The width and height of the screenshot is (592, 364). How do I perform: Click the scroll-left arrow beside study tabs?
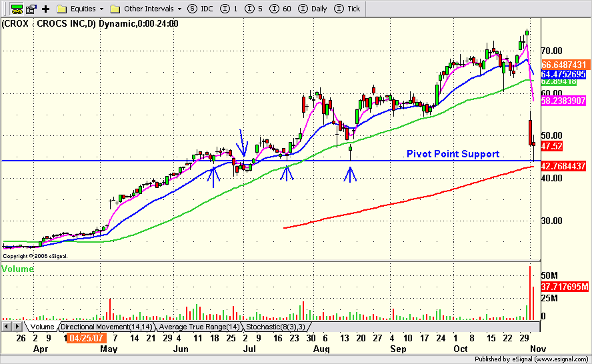point(7,326)
